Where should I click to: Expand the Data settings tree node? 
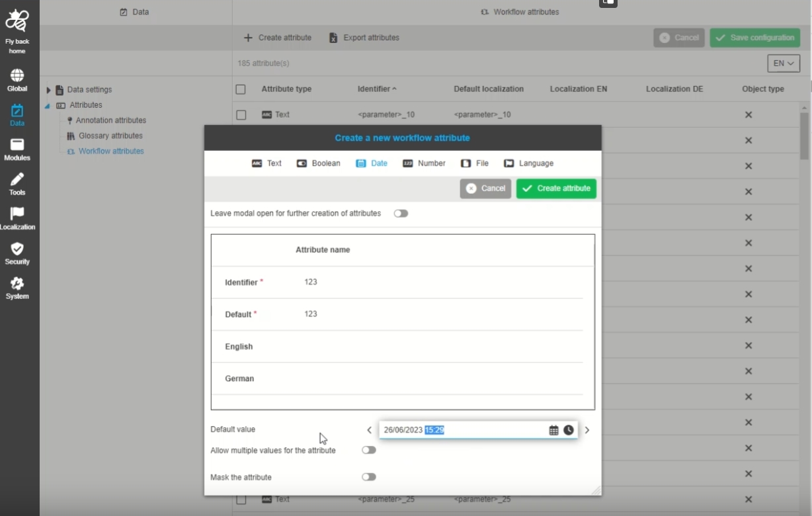click(48, 90)
